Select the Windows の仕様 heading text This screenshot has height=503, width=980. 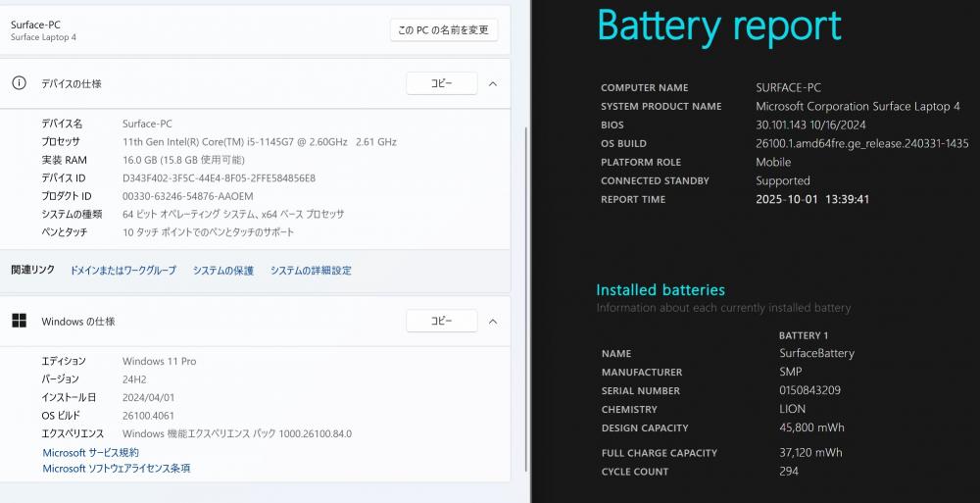coord(78,322)
